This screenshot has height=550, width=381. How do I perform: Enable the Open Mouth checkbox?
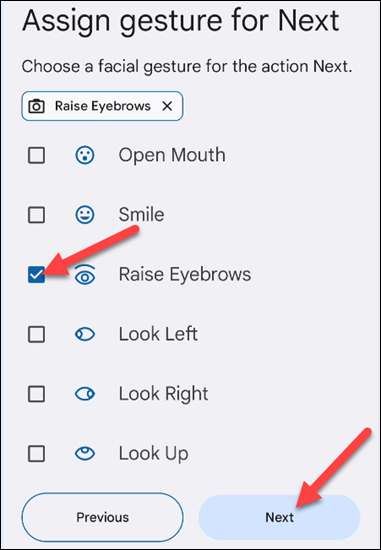point(36,155)
